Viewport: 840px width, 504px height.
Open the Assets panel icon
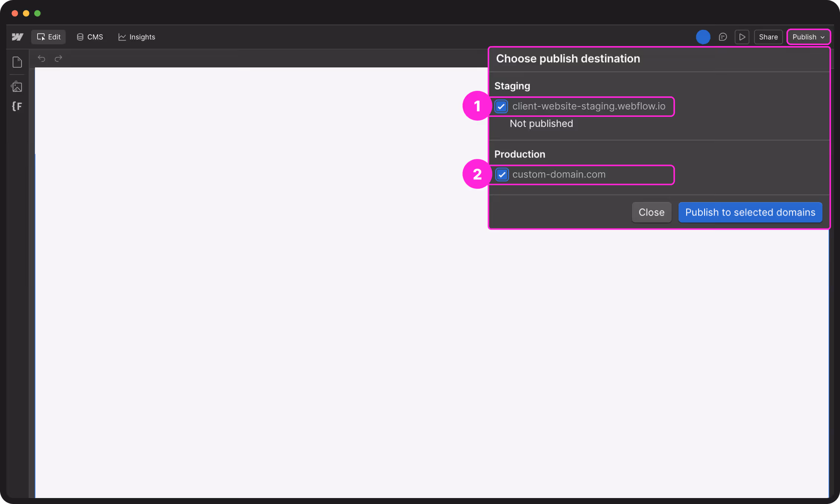pyautogui.click(x=17, y=86)
